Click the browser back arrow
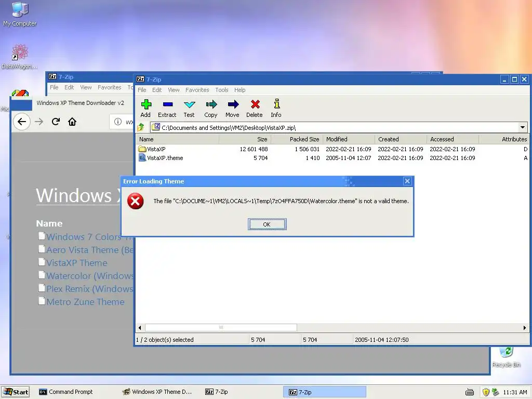 [x=22, y=122]
